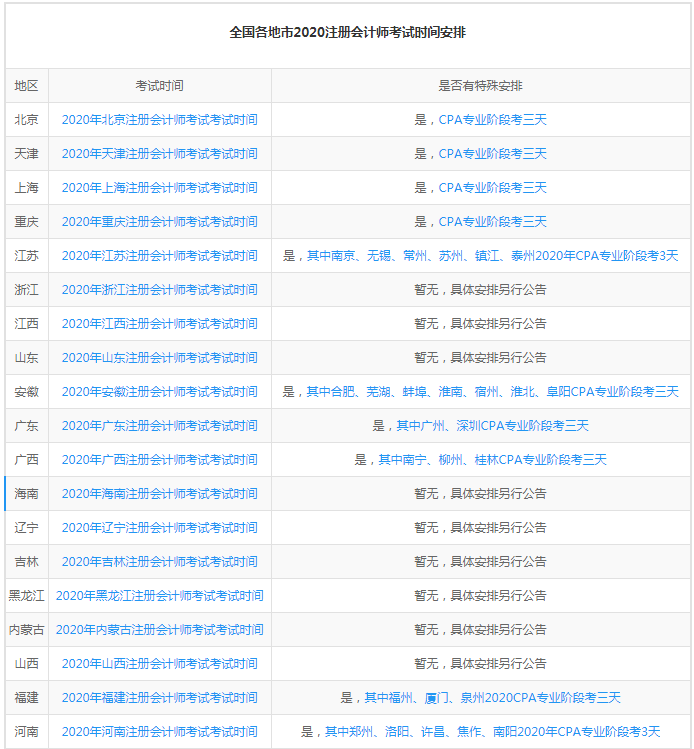This screenshot has width=694, height=749.
Task: Open the 2020年天津注册会计师考试时间 link
Action: click(159, 154)
